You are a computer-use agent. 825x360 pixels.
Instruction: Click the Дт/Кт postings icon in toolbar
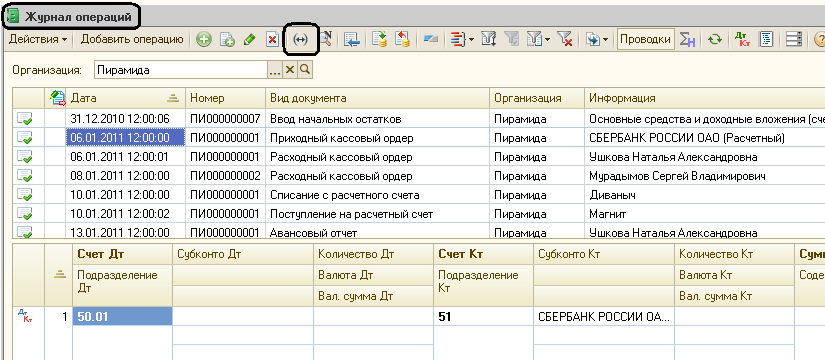(x=742, y=40)
